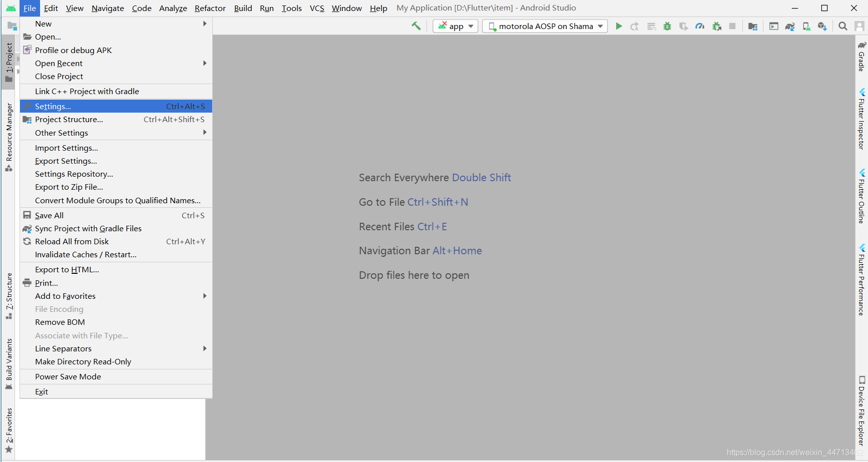
Task: Select Link C++ Project with Gradle
Action: [116, 91]
